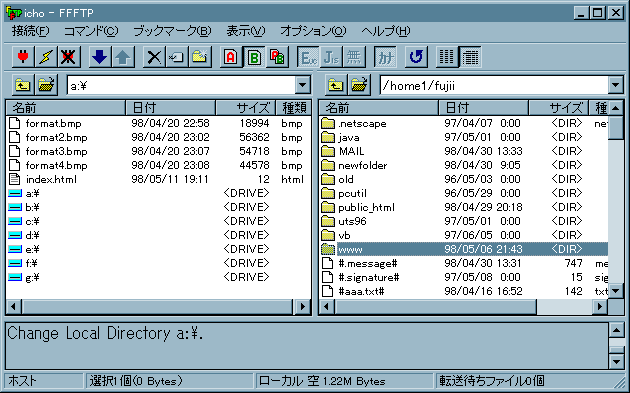Click the Disconnect icon with crossed plug
This screenshot has height=393, width=630.
[x=68, y=57]
